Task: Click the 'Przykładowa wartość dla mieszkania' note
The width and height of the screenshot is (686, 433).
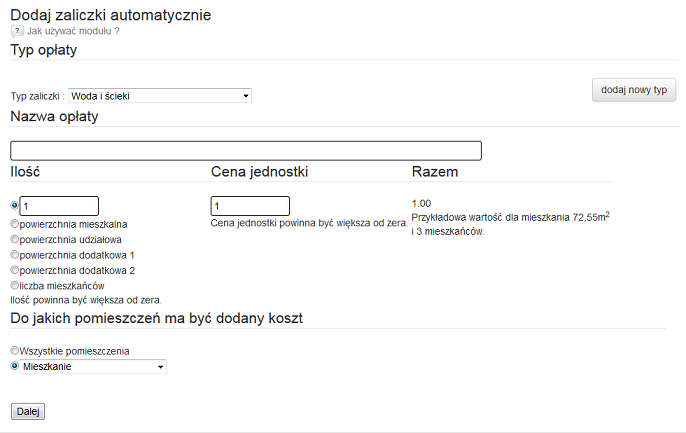Action: [x=511, y=224]
